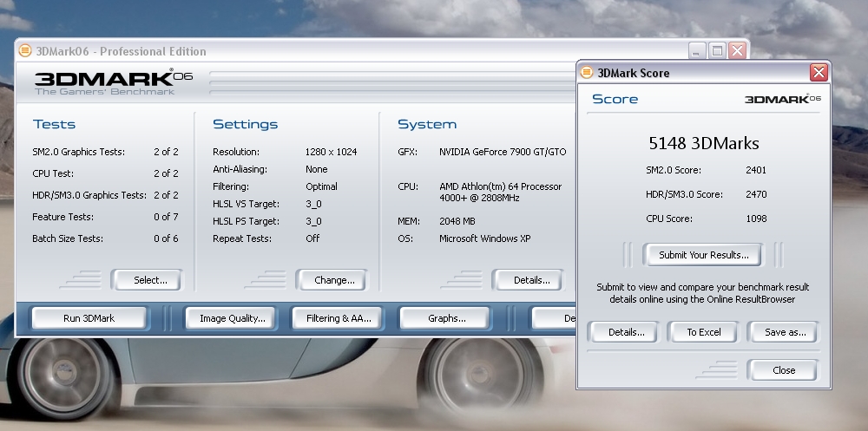This screenshot has width=868, height=431.
Task: Open the Filtering & AA... tool
Action: [337, 318]
